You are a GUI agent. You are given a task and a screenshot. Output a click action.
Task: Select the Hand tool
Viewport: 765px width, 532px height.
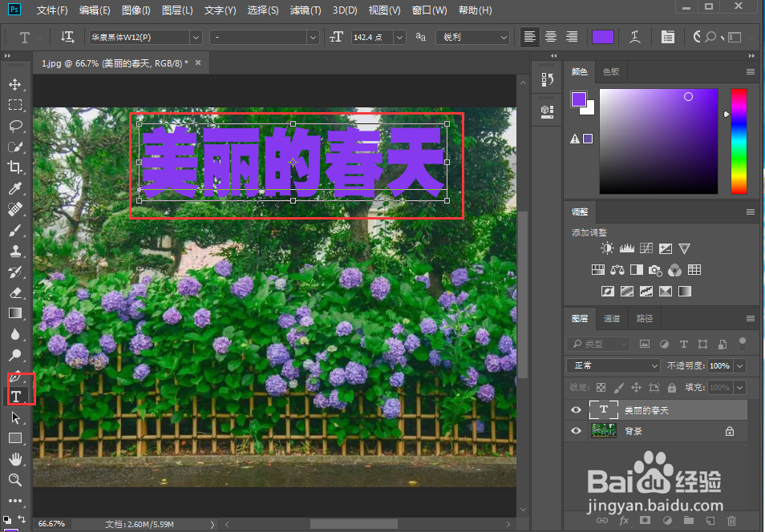tap(15, 459)
